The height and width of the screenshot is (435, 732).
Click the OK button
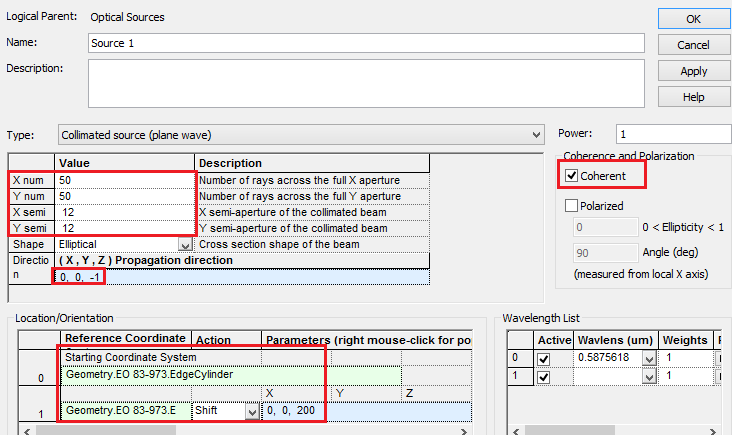tap(694, 19)
